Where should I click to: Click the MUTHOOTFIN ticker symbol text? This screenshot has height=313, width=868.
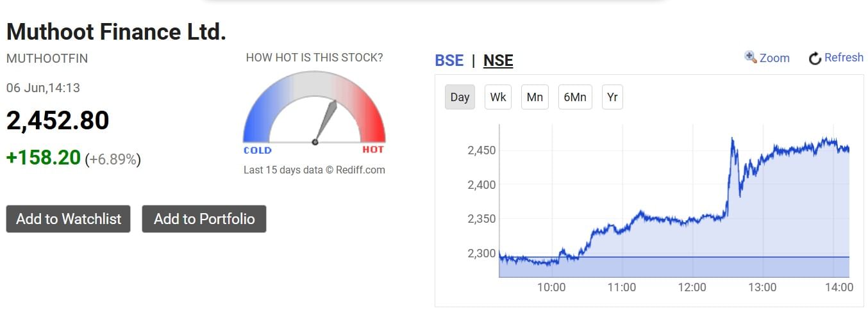pyautogui.click(x=47, y=58)
